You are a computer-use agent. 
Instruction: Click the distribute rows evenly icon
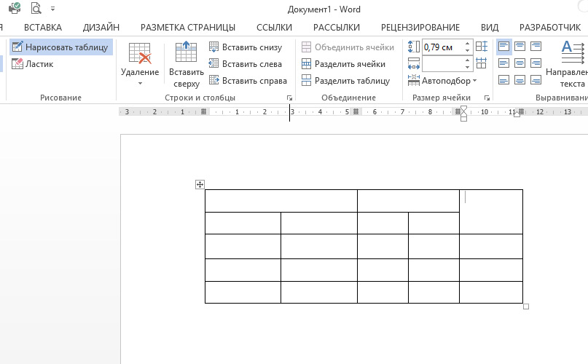pos(482,47)
